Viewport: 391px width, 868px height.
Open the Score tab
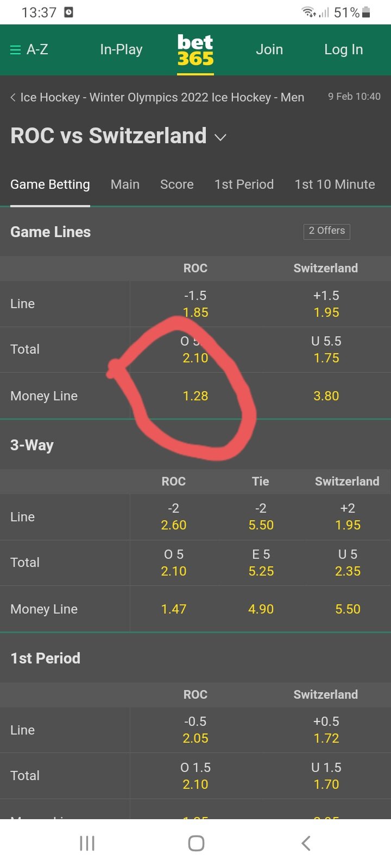[x=176, y=184]
